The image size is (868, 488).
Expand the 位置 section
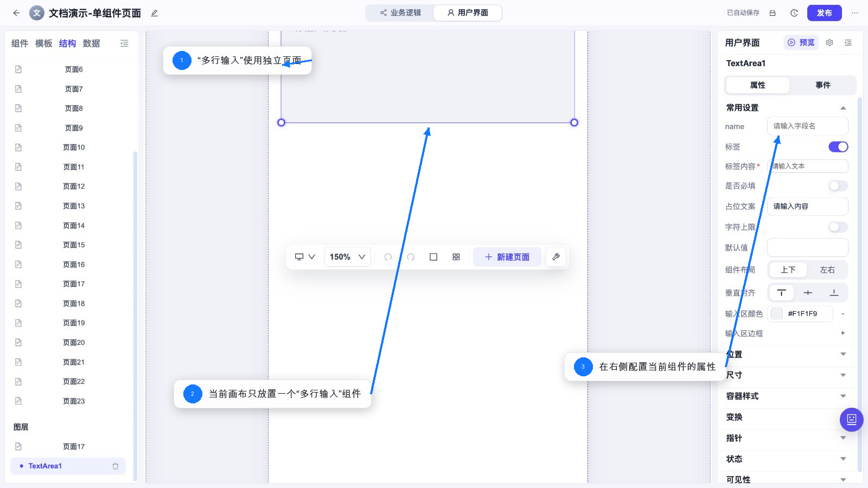tap(843, 354)
